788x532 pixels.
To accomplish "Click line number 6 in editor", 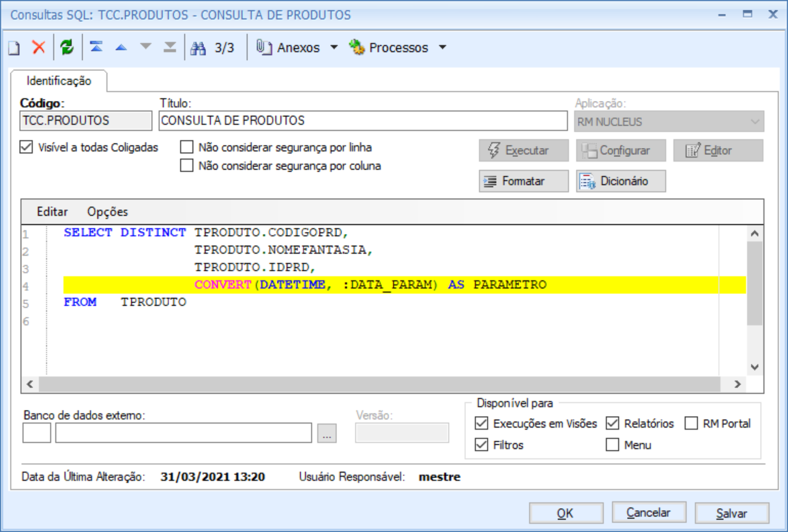I will [26, 321].
